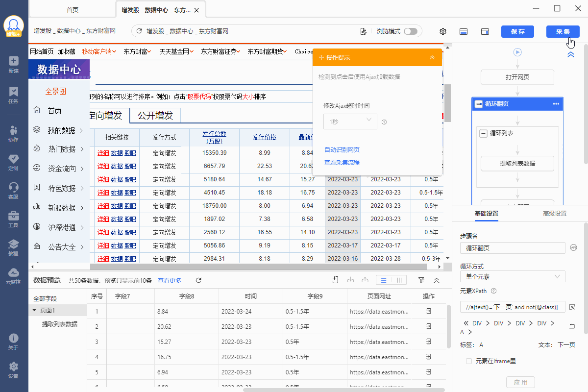The width and height of the screenshot is (588, 392).
Task: Click the row 1 action icon in 操作 column
Action: click(428, 311)
